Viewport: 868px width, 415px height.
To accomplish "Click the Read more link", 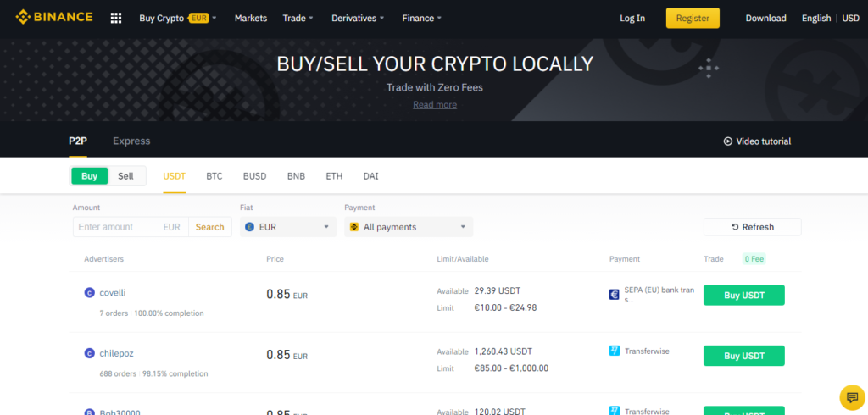I will pyautogui.click(x=435, y=104).
